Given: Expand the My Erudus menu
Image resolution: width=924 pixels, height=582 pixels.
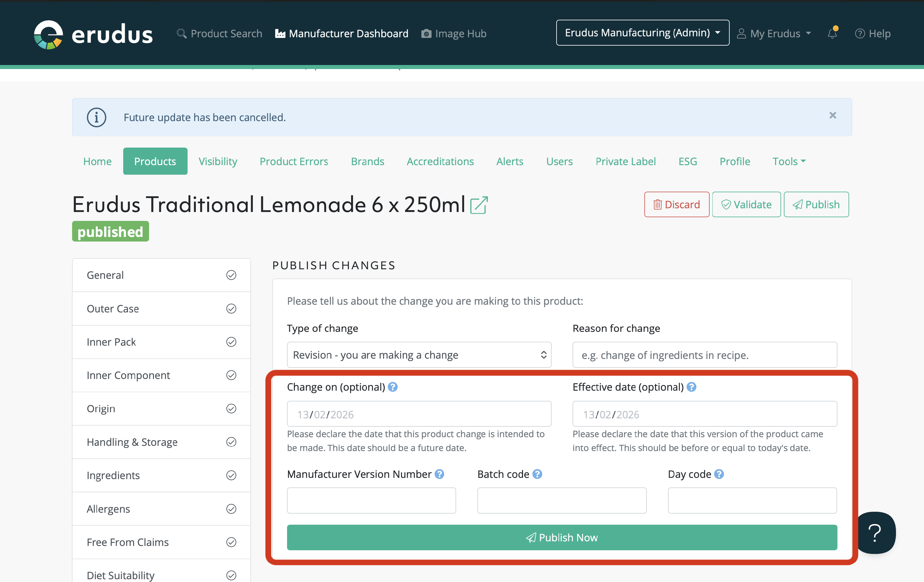Looking at the screenshot, I should point(775,34).
